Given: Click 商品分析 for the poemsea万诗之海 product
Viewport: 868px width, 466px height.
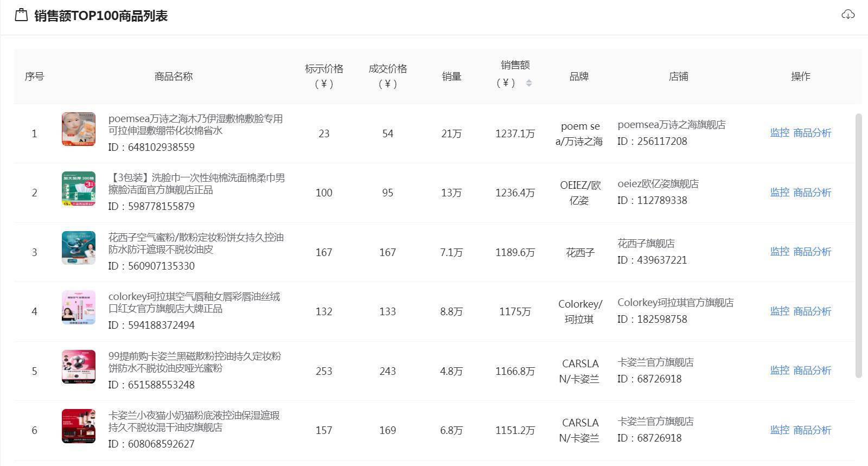Looking at the screenshot, I should 812,133.
